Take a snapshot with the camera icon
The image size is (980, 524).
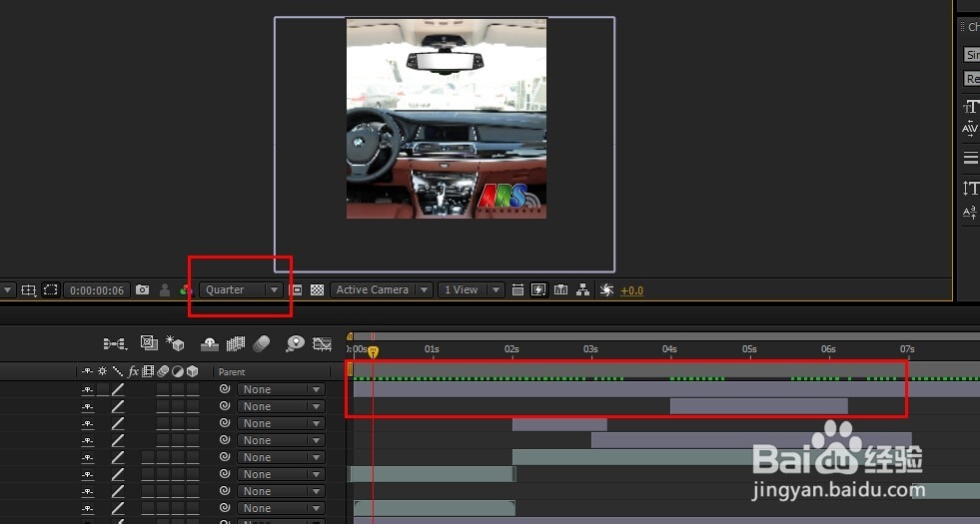tap(143, 289)
